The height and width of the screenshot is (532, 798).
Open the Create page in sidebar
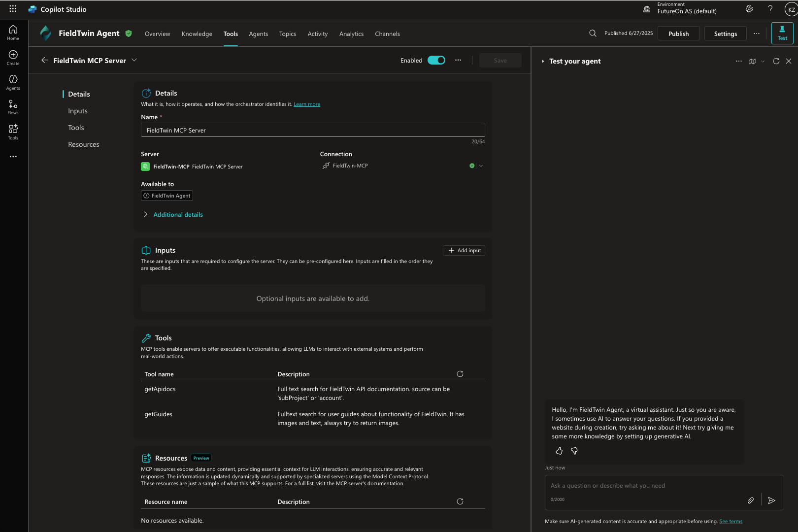pyautogui.click(x=13, y=57)
